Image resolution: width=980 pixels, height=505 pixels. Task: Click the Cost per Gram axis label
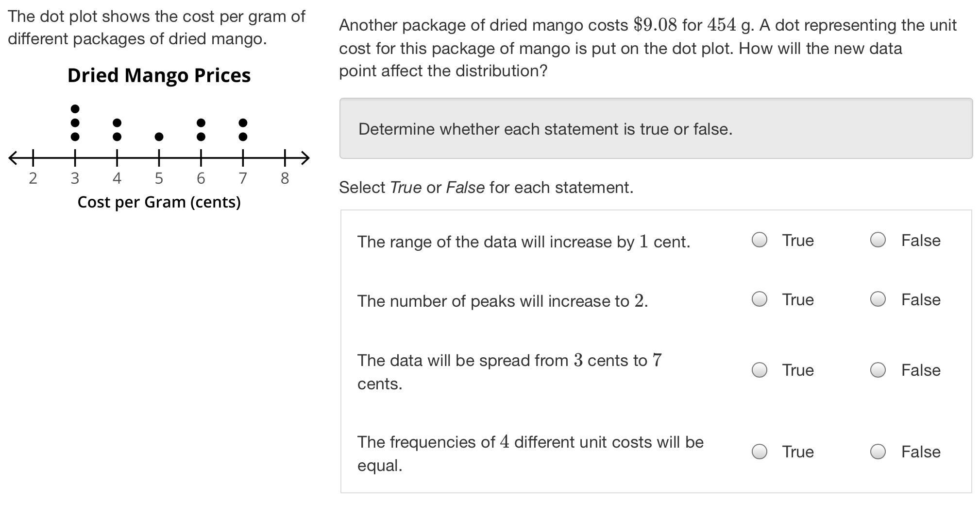click(x=159, y=202)
